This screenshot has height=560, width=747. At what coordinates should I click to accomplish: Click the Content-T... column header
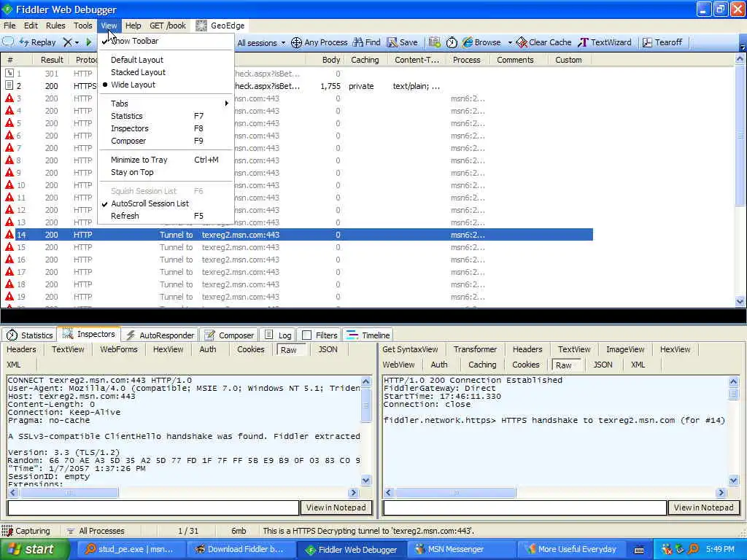point(417,60)
